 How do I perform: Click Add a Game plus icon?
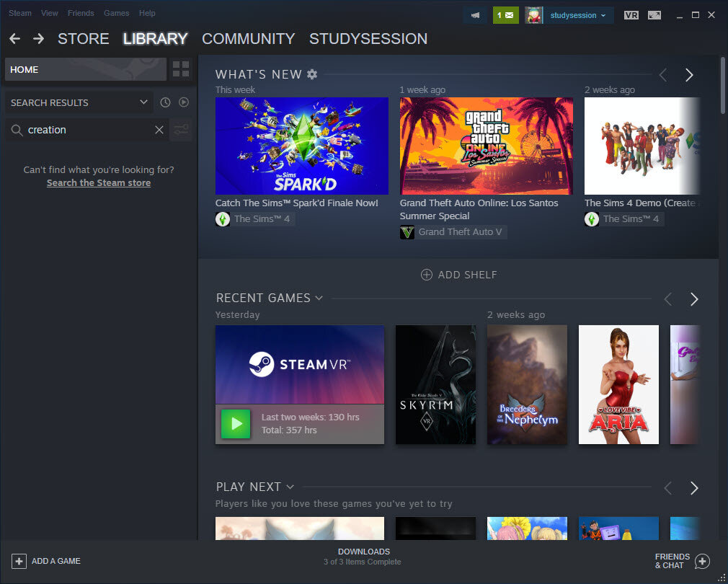(x=19, y=561)
